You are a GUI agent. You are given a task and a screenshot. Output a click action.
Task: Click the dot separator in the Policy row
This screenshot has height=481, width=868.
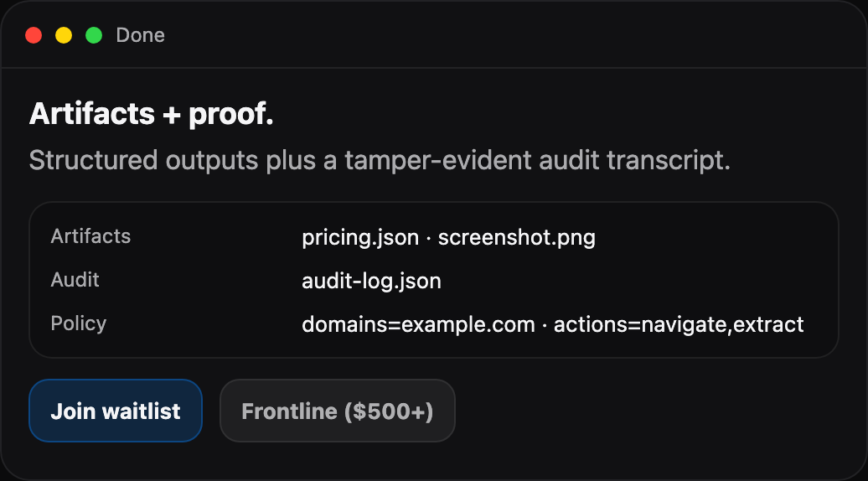pos(545,324)
